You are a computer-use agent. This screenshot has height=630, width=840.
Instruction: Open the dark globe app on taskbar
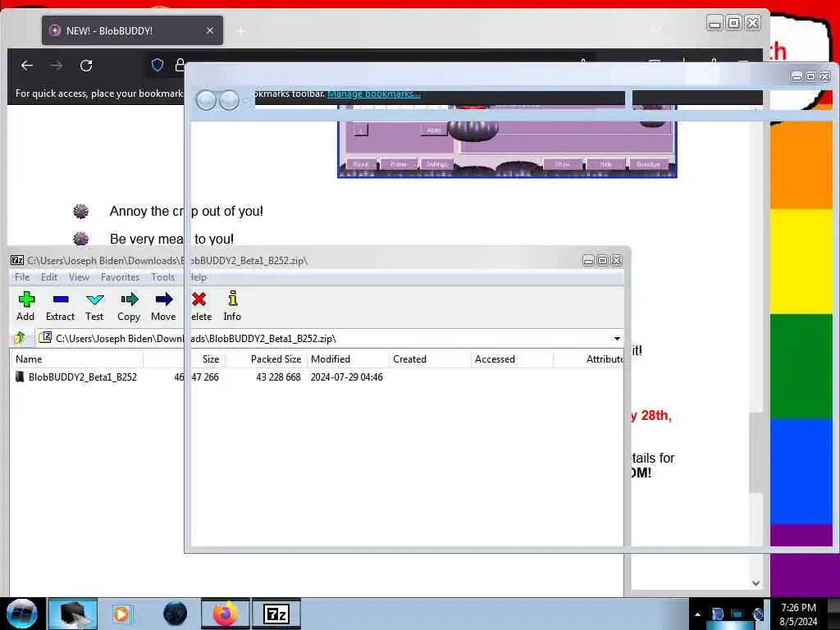[176, 614]
